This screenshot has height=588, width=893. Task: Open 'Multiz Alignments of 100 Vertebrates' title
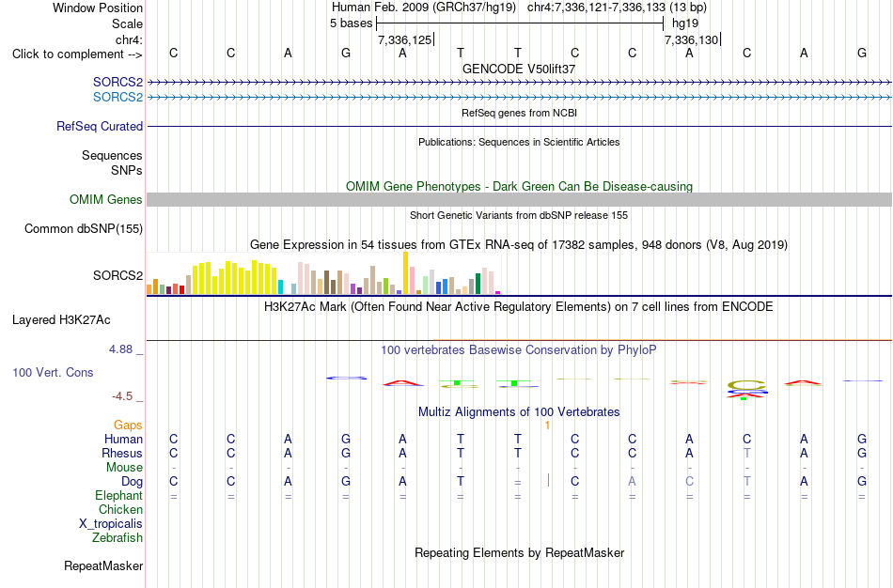[x=519, y=411]
